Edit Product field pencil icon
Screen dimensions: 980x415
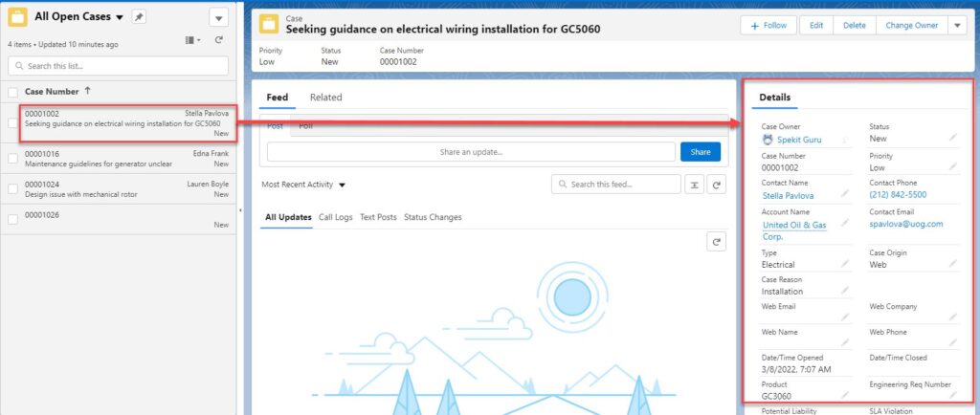click(x=844, y=395)
